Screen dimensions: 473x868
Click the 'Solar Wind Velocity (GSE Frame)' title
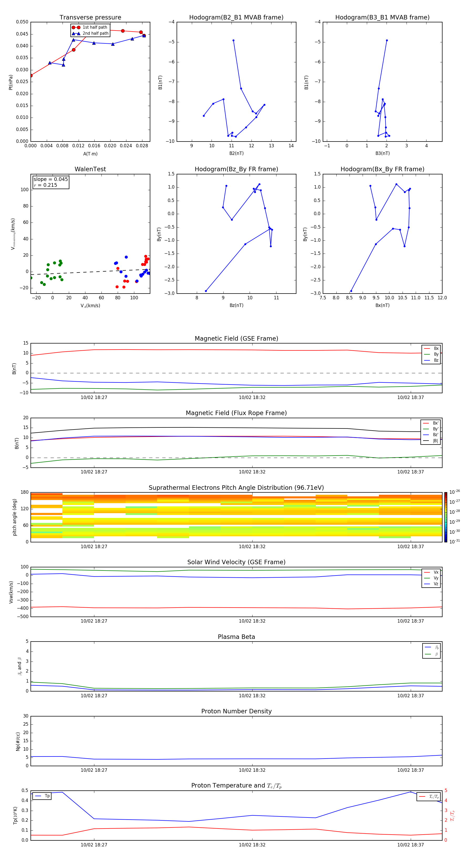(x=236, y=562)
